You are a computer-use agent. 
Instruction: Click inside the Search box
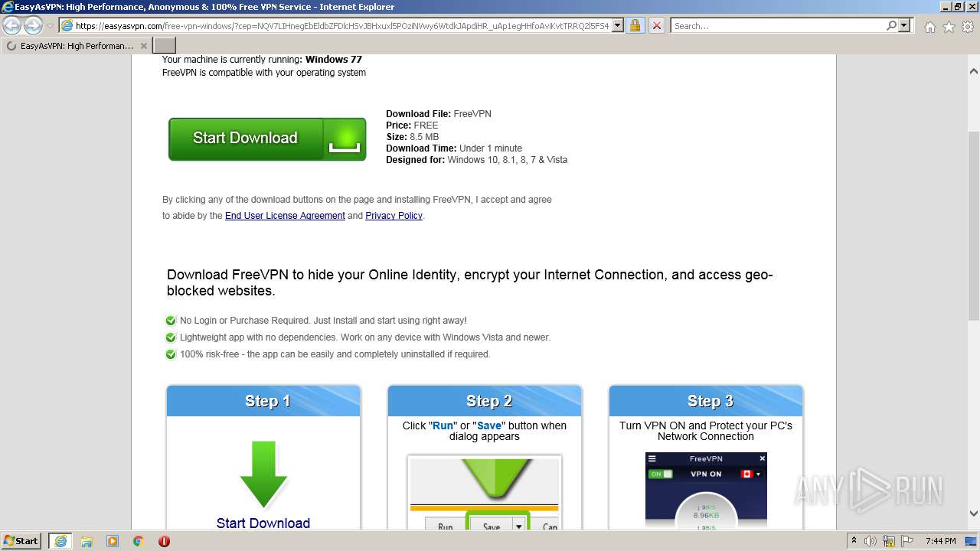(778, 25)
